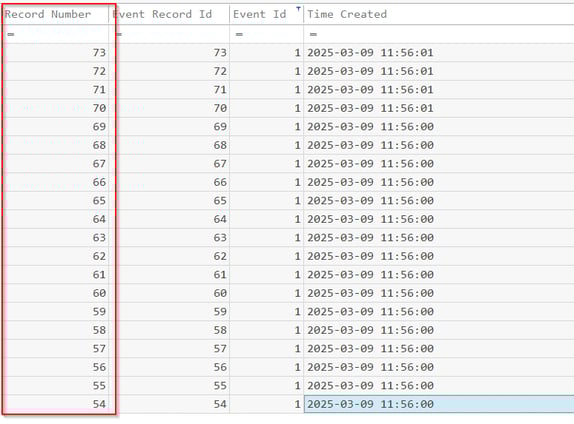The image size is (574, 424).
Task: Open the equals operator in Time Created filter
Action: (x=313, y=34)
